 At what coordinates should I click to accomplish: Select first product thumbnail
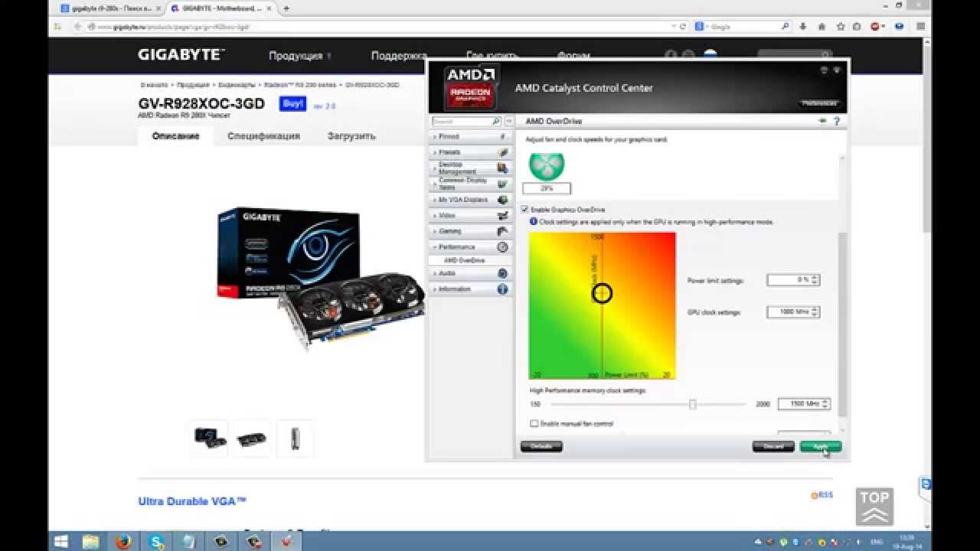(209, 439)
